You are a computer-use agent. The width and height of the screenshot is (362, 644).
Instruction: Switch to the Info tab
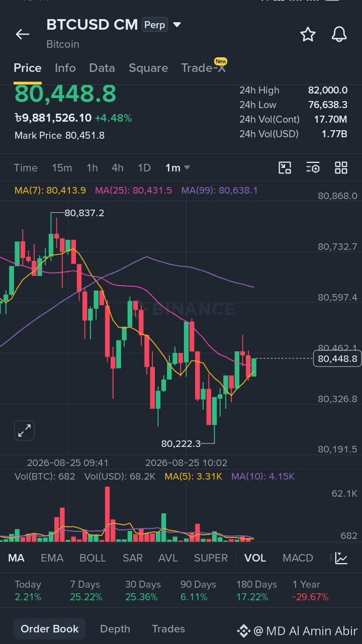point(65,68)
